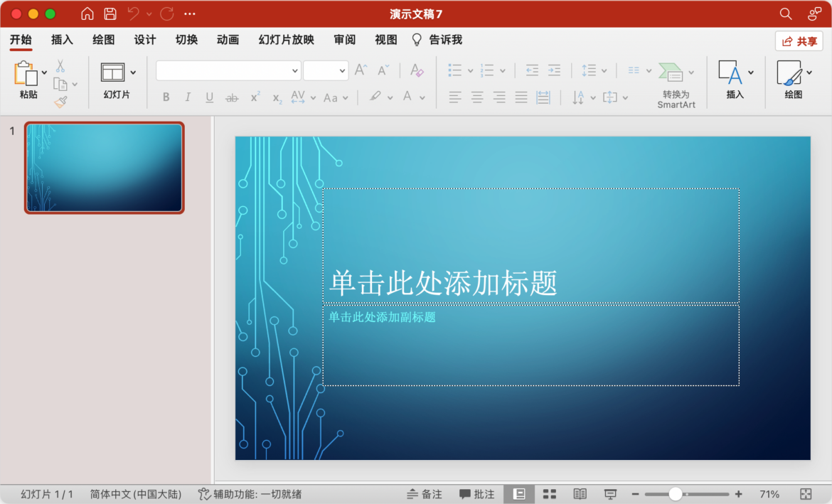Click 简体中文 (中国大陆) language indicator

pyautogui.click(x=135, y=494)
